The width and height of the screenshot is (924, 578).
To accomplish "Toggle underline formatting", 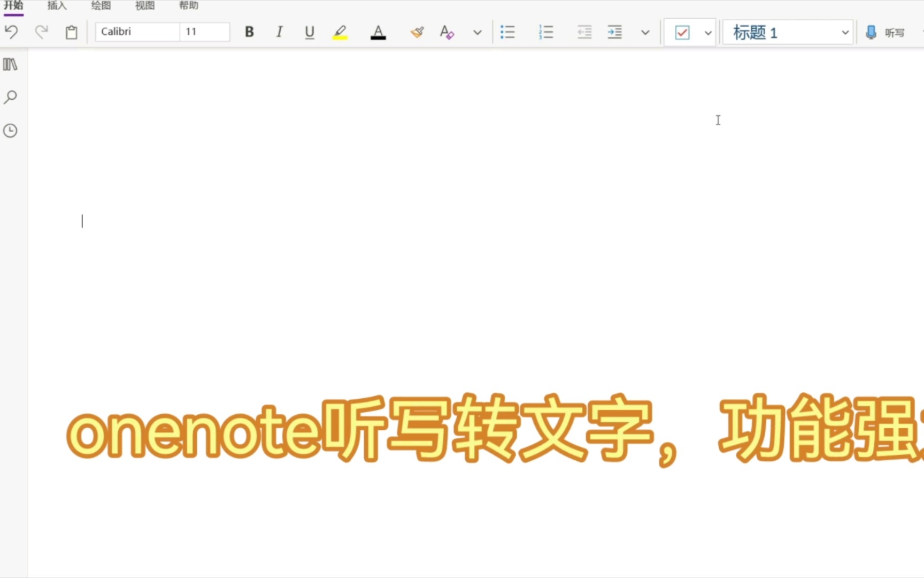I will pyautogui.click(x=309, y=32).
